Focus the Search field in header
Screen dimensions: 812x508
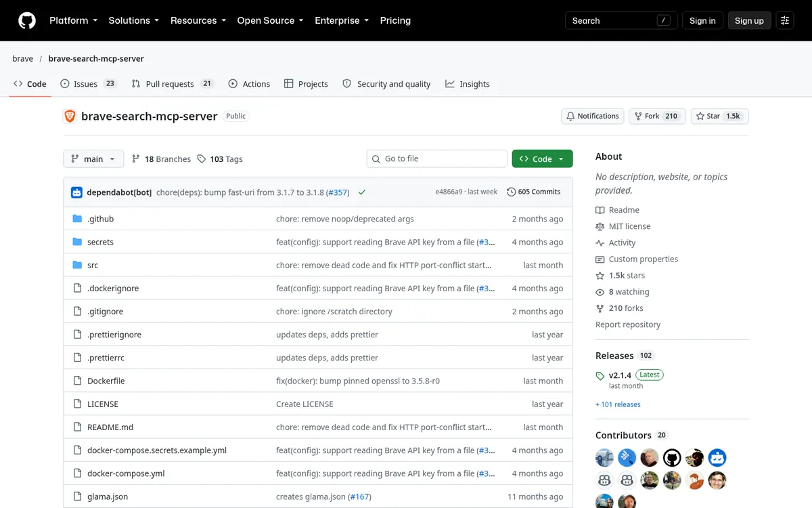pyautogui.click(x=621, y=20)
